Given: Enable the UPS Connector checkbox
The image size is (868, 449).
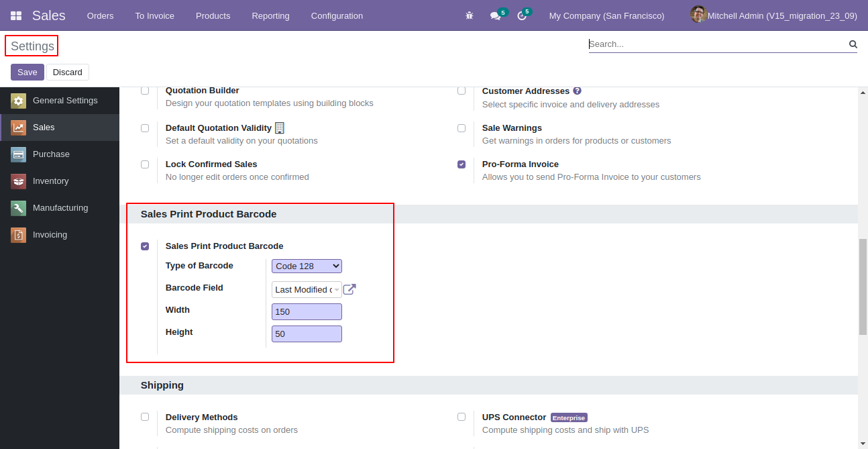Looking at the screenshot, I should (462, 417).
